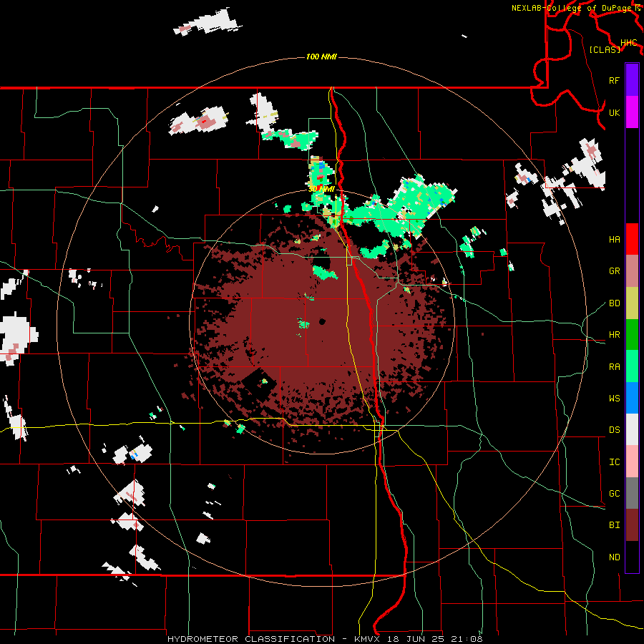
Task: Click the BI legend label
Action: [614, 525]
